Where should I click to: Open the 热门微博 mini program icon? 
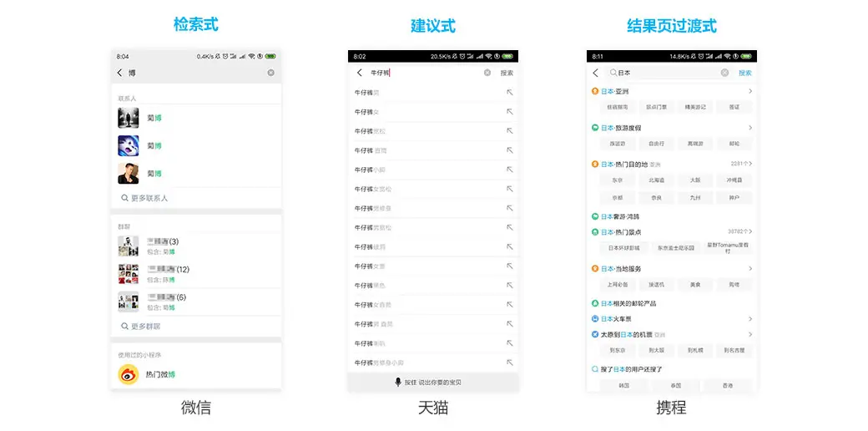129,374
